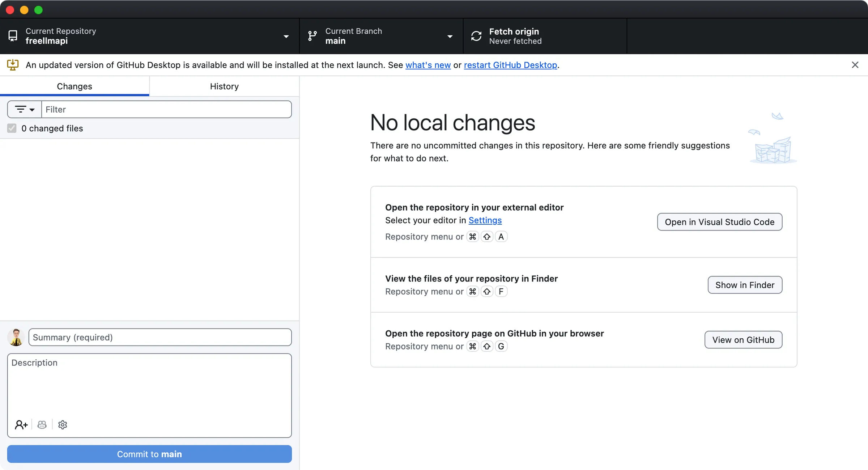Click the add co-authors icon
868x470 pixels.
(21, 424)
